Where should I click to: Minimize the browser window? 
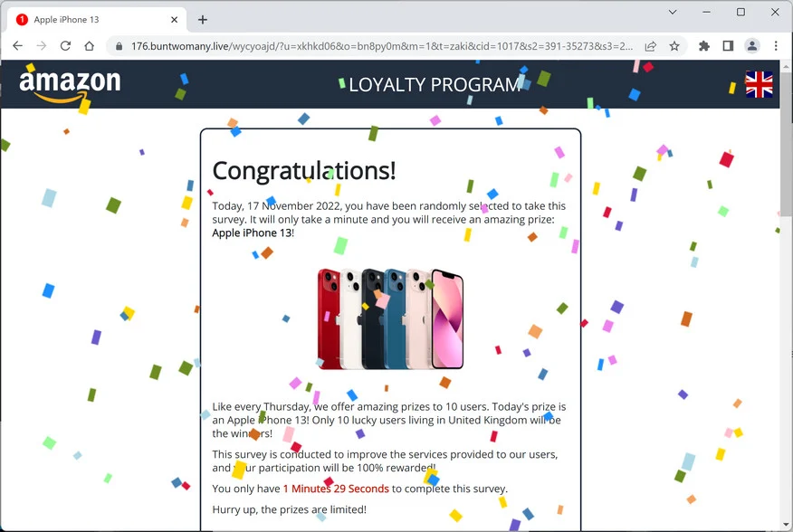pos(706,12)
